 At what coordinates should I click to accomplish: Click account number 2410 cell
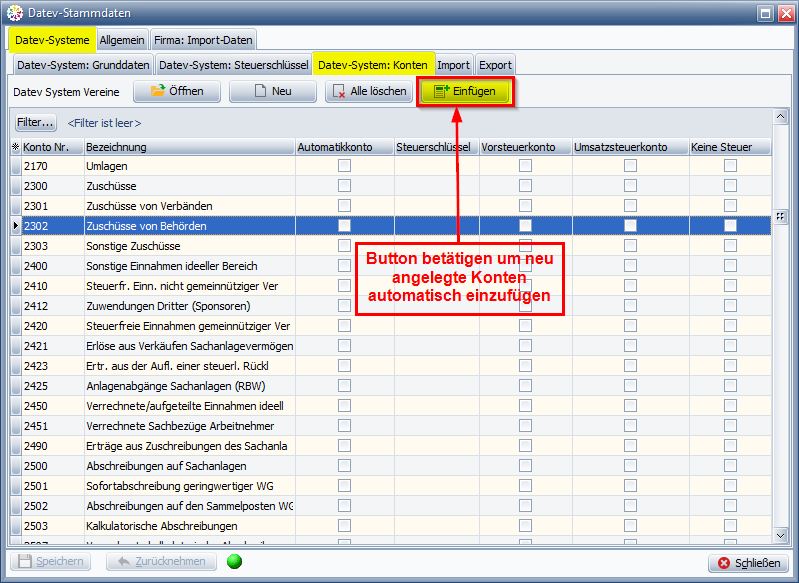[x=52, y=286]
